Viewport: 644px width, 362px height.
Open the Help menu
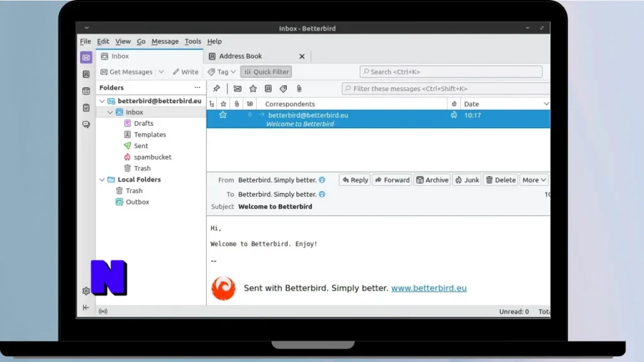[x=214, y=41]
